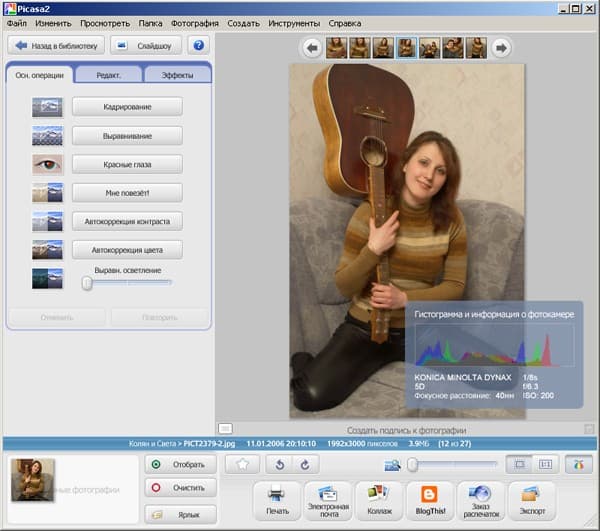Switch to the Эффекты tab
600x531 pixels.
click(x=176, y=75)
